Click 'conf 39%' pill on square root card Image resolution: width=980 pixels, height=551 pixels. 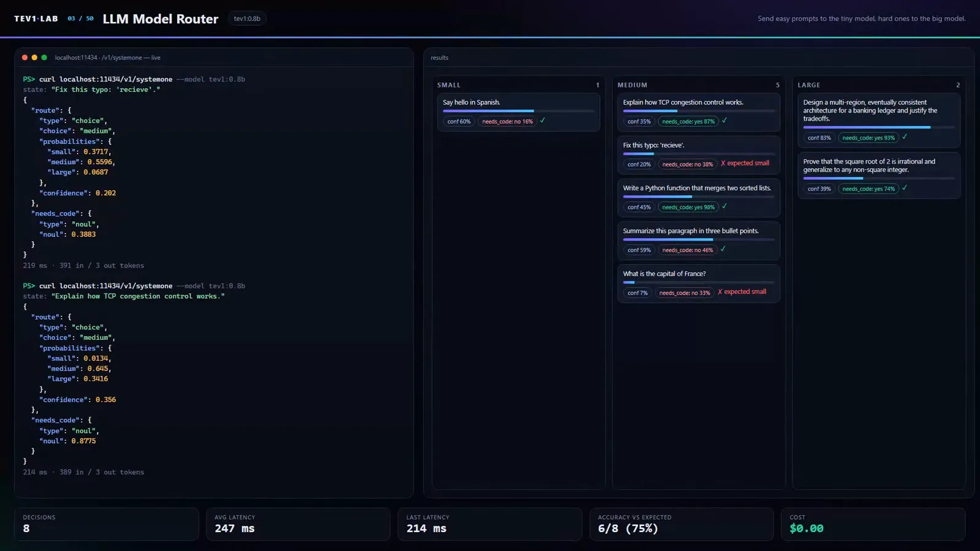(x=819, y=189)
